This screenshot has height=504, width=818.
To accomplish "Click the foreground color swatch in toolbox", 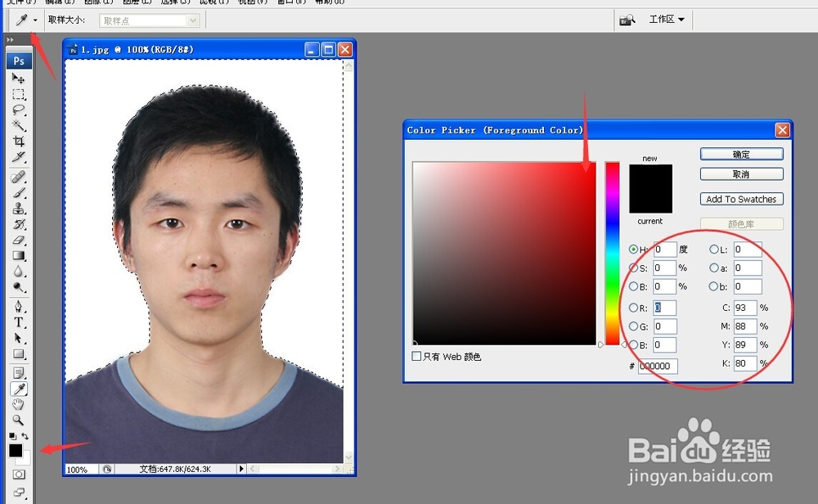I will point(15,450).
